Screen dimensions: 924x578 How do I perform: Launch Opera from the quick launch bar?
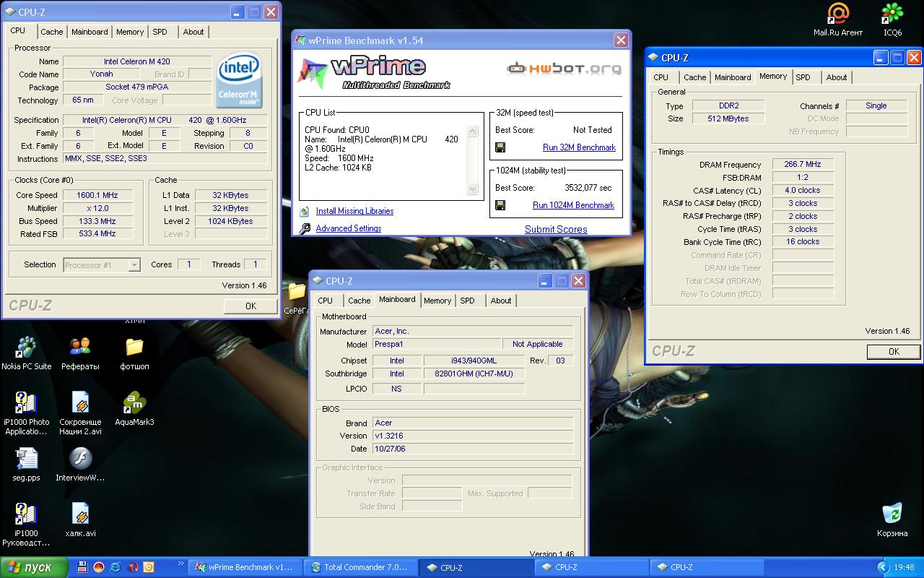(132, 567)
